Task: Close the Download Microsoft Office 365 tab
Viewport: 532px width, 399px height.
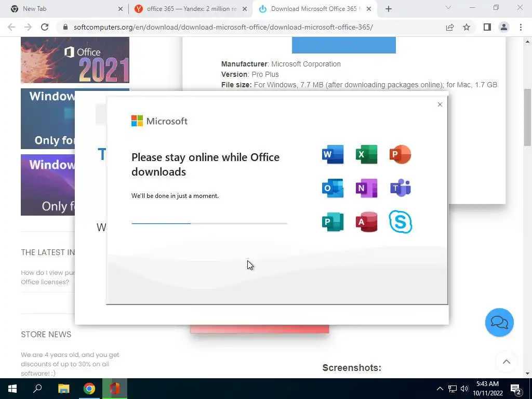Action: pos(369,9)
